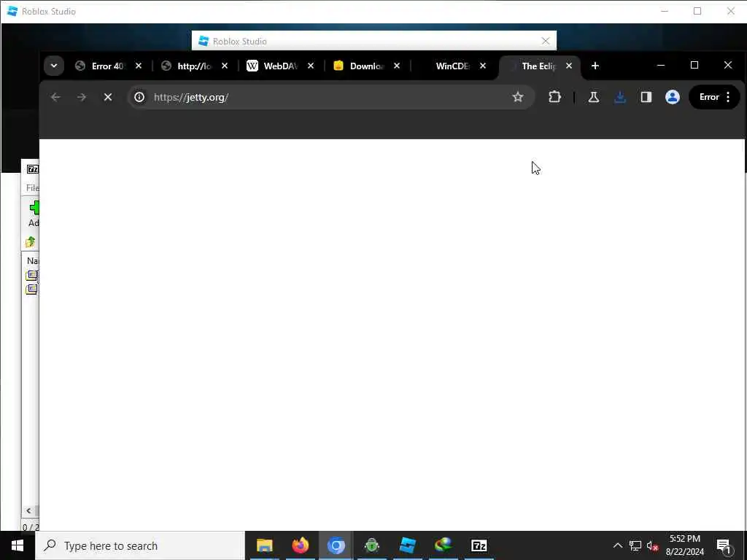Open 7-Zip from the taskbar

tap(479, 545)
